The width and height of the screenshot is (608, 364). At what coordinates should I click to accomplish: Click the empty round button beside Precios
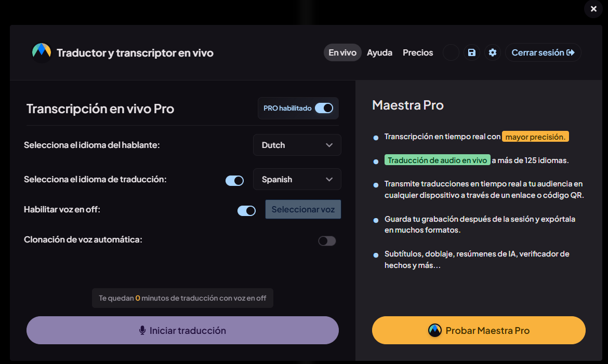[451, 52]
